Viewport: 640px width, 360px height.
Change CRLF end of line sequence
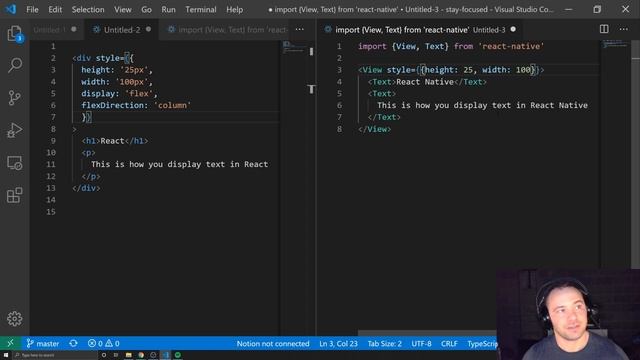click(449, 344)
